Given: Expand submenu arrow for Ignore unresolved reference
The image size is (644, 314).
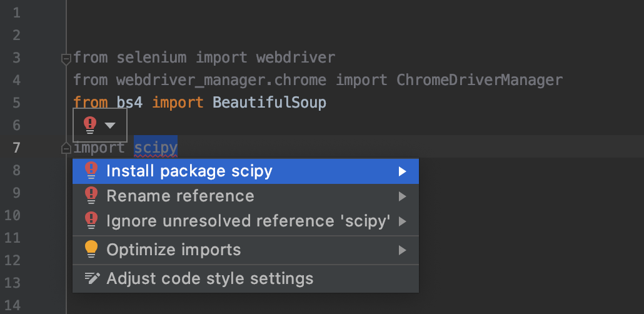Looking at the screenshot, I should pyautogui.click(x=403, y=221).
